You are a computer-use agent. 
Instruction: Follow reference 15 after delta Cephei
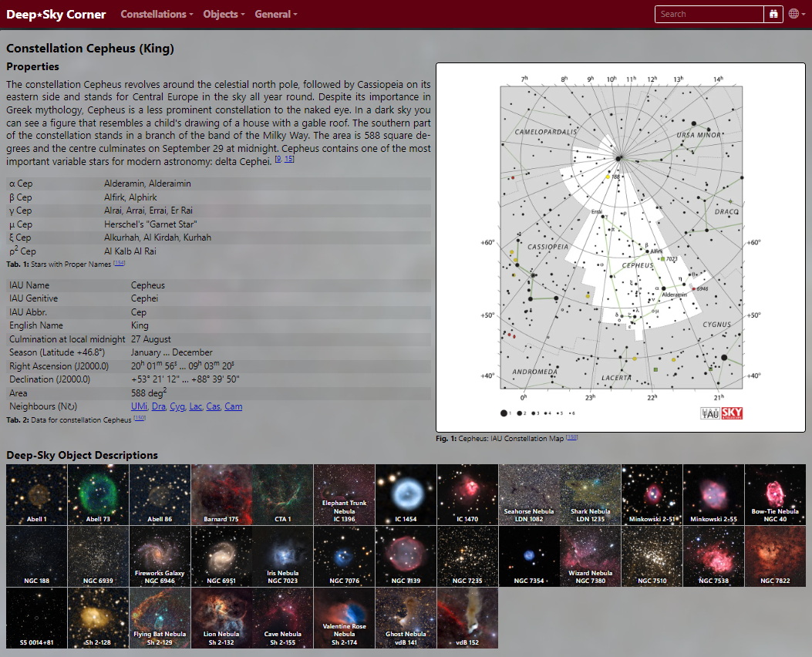tap(289, 159)
